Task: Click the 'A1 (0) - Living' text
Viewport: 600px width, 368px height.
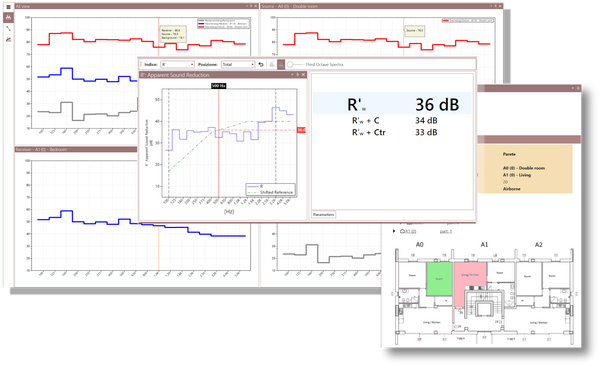Action: click(x=517, y=175)
